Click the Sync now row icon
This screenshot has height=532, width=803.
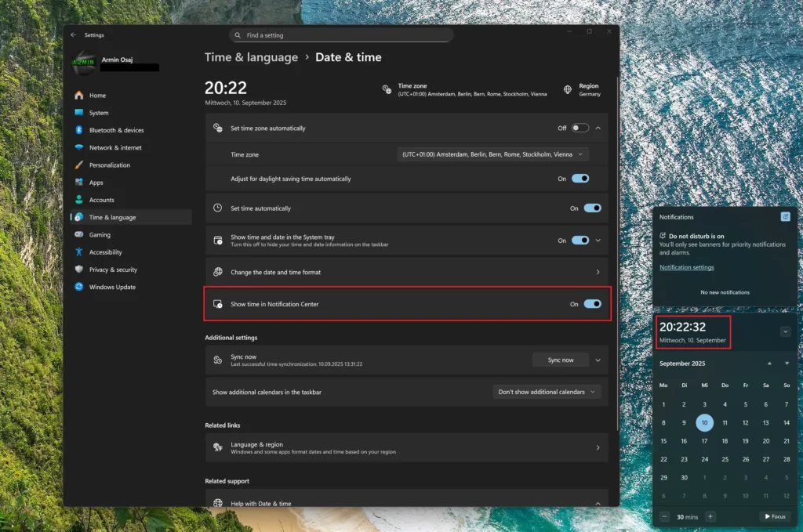(218, 360)
